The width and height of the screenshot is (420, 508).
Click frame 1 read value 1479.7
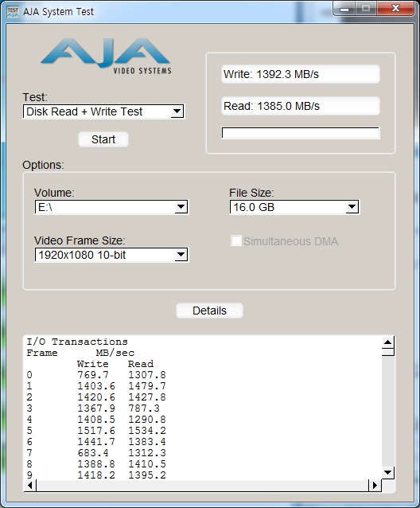[147, 386]
